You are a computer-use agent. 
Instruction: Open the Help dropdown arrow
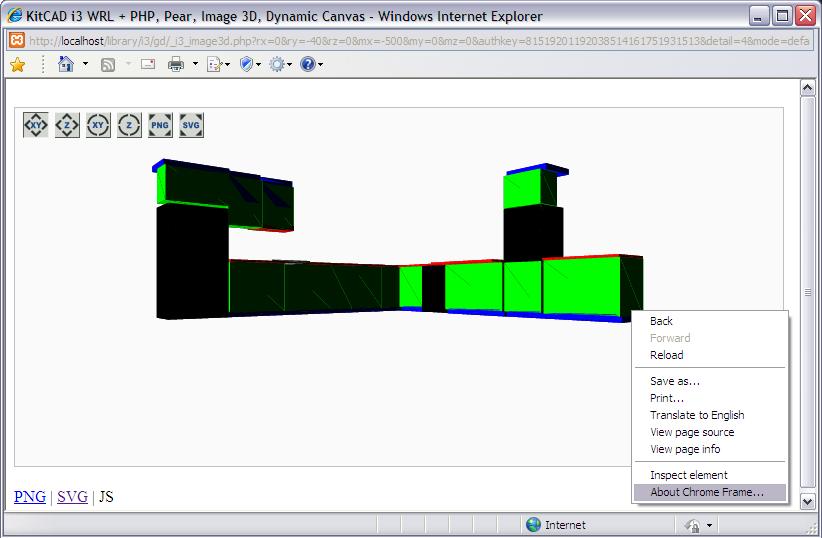click(320, 64)
